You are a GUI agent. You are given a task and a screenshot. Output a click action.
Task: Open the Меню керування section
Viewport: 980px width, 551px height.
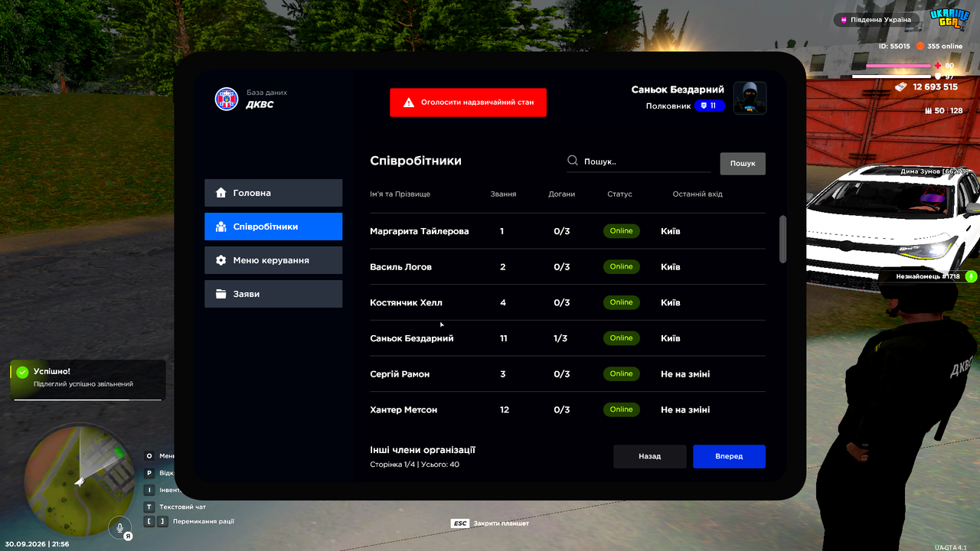tap(273, 260)
